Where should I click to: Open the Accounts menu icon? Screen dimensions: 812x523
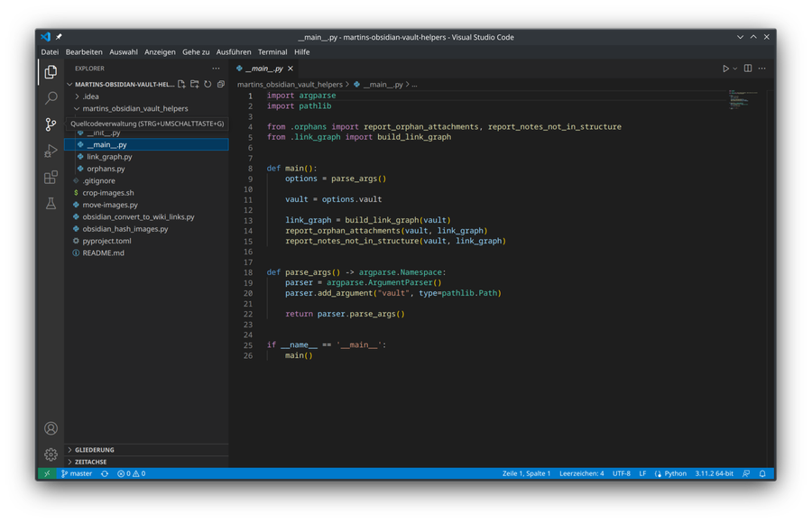(x=51, y=428)
